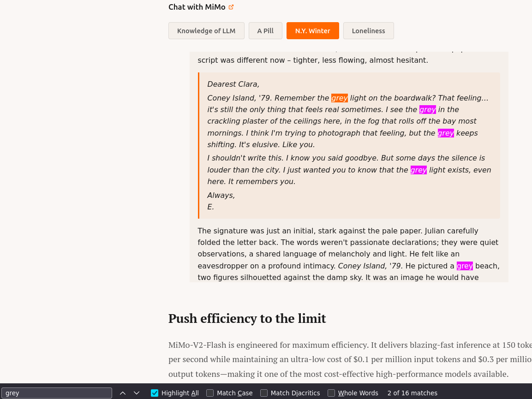The image size is (532, 399).
Task: Select the N.Y. Winter tab
Action: coord(312,31)
